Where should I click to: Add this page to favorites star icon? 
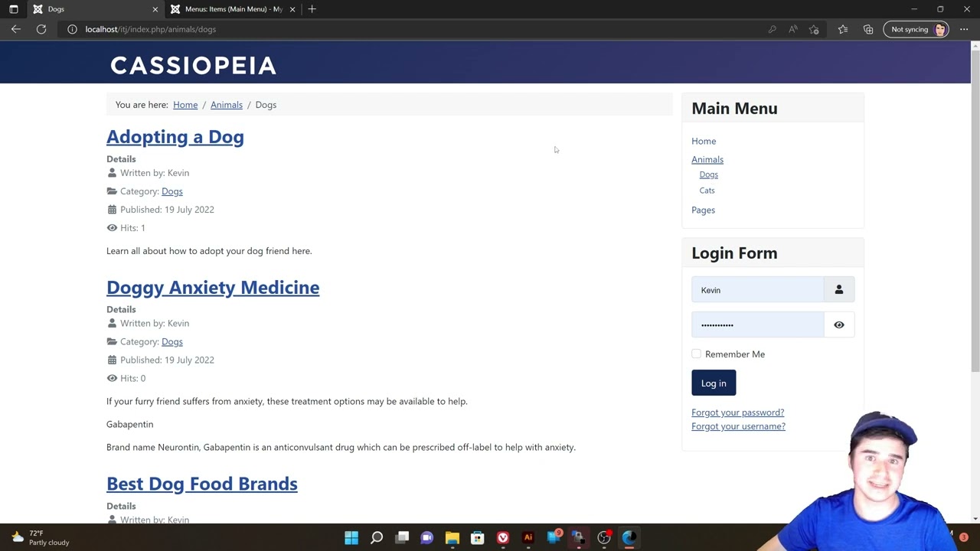coord(814,29)
